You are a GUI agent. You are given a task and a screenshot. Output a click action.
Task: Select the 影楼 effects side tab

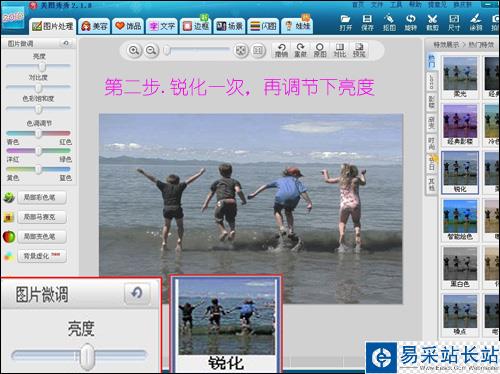432,102
